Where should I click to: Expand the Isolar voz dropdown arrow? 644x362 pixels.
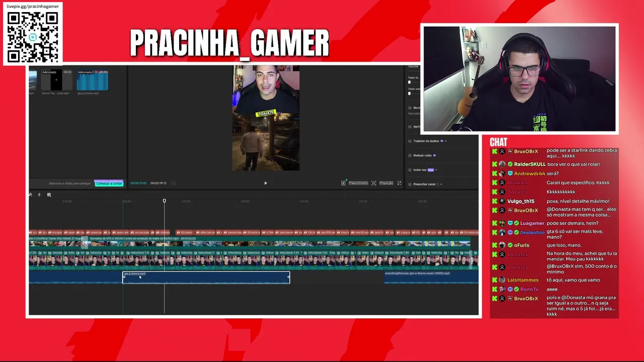point(436,170)
